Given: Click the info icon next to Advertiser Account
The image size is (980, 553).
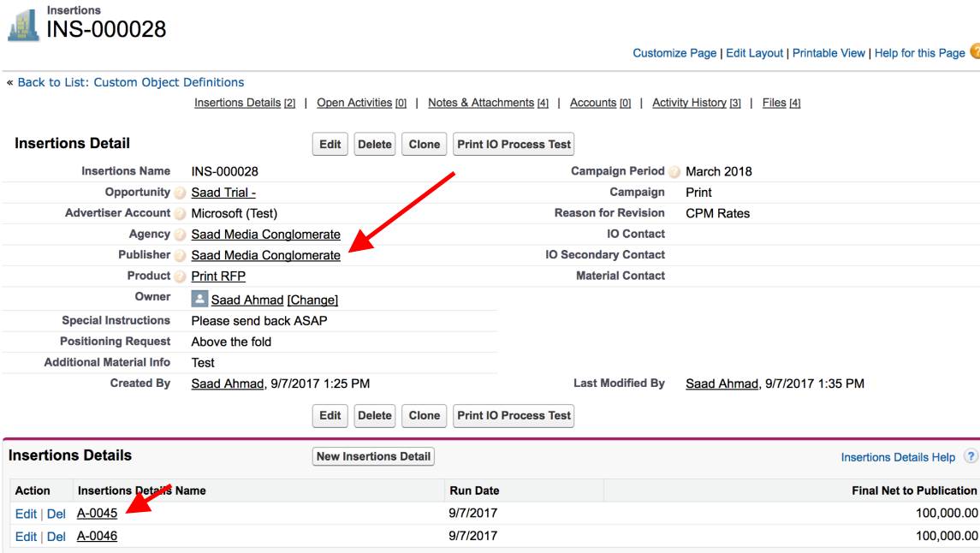Looking at the screenshot, I should (180, 213).
